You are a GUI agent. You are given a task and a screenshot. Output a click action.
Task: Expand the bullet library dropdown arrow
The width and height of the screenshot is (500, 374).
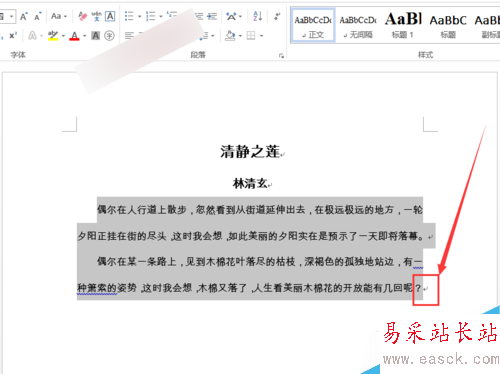tap(139, 16)
